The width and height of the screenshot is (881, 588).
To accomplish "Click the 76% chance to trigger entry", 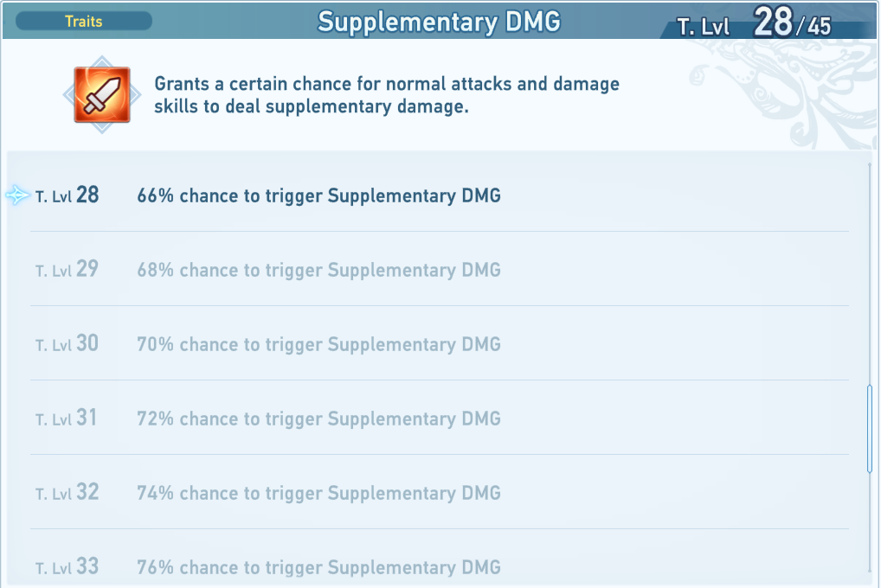I will pos(318,567).
